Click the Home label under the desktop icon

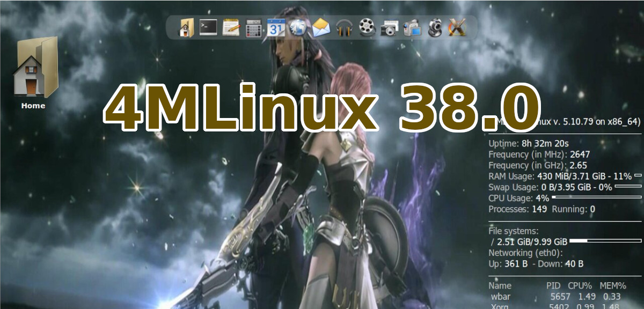tap(33, 106)
